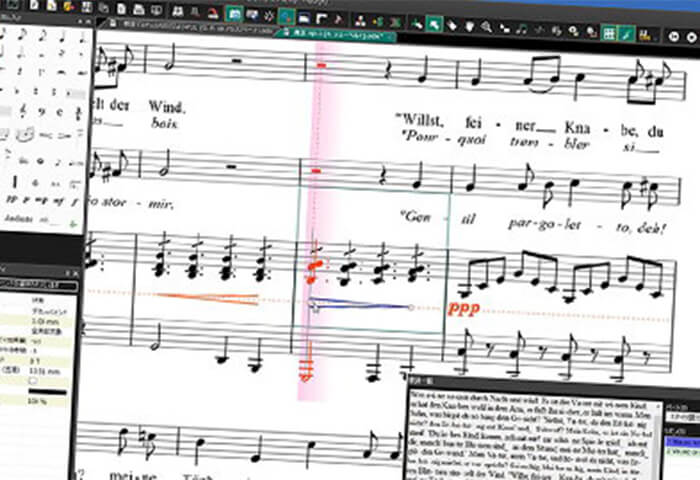700x480 pixels.
Task: Click the 10 % value in properties
Action: [x=37, y=401]
